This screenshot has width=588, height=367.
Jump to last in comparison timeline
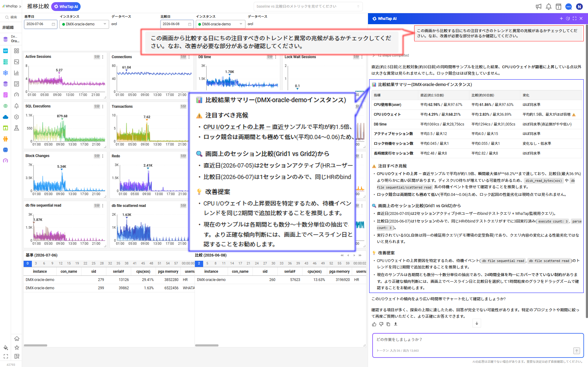click(360, 255)
